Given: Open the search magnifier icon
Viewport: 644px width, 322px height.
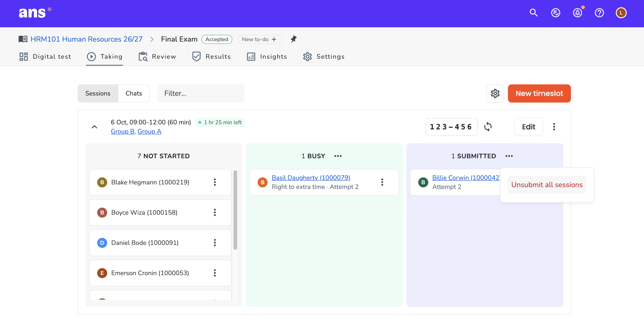Looking at the screenshot, I should tap(533, 13).
